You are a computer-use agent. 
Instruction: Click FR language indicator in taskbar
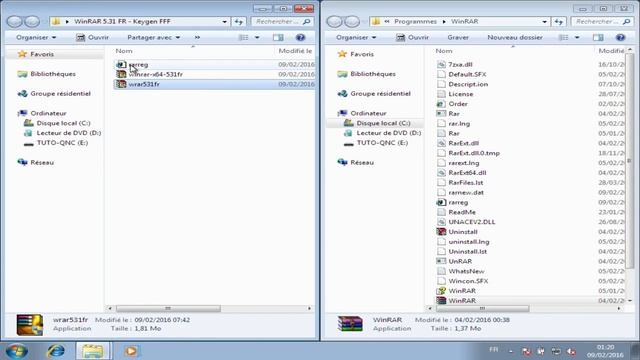(x=493, y=349)
